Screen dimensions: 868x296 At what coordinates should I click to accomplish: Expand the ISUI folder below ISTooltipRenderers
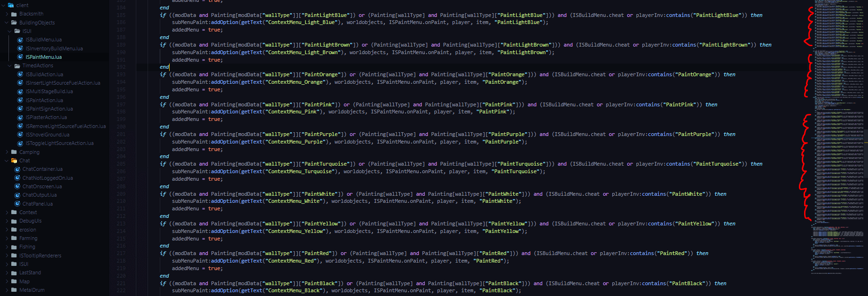[x=7, y=264]
